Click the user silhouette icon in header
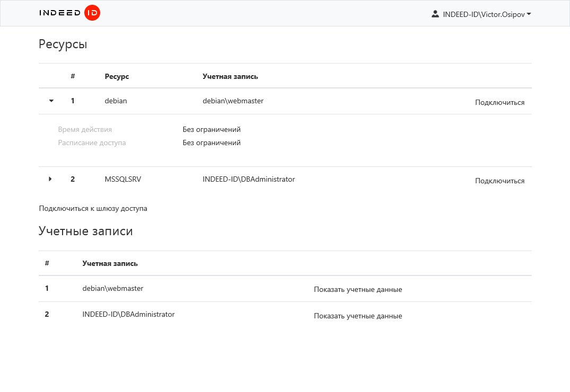The height and width of the screenshot is (392, 570). coord(435,14)
